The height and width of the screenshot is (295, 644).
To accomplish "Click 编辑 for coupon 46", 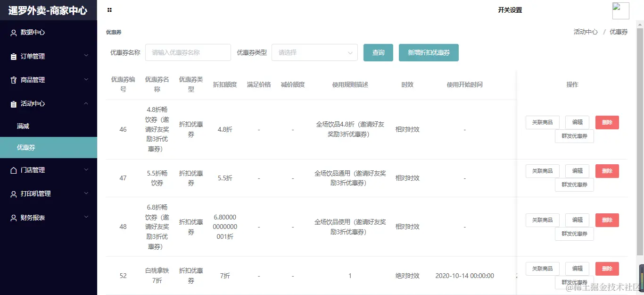I will [x=577, y=122].
